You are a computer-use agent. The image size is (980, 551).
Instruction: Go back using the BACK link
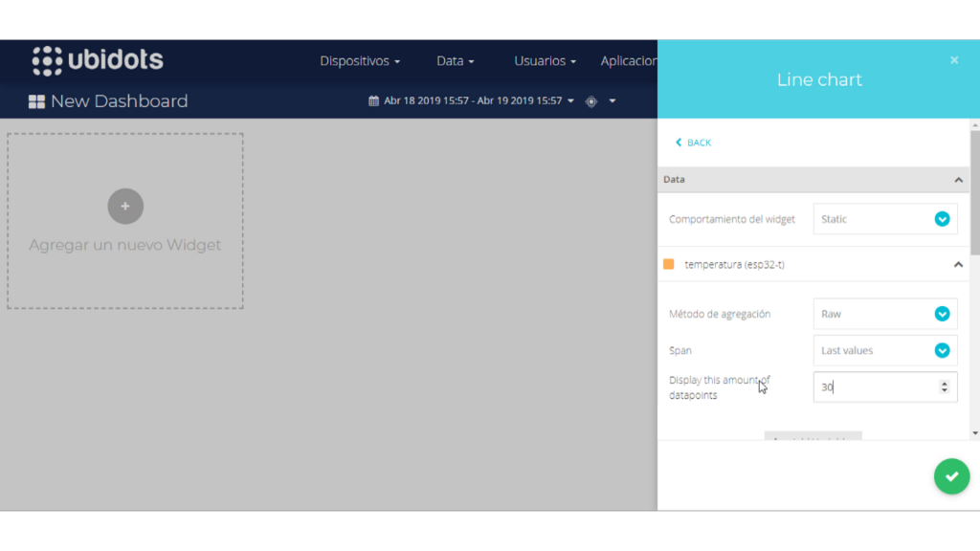[x=693, y=143]
